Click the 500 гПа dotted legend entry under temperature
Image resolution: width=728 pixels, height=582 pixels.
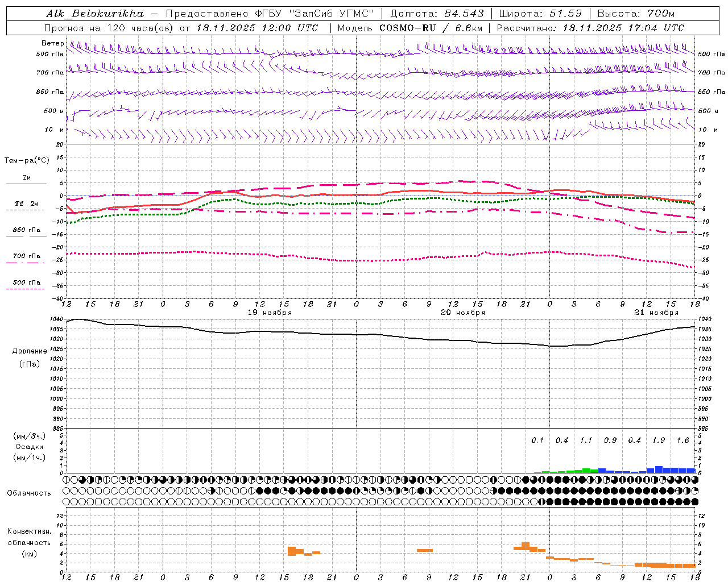27,282
